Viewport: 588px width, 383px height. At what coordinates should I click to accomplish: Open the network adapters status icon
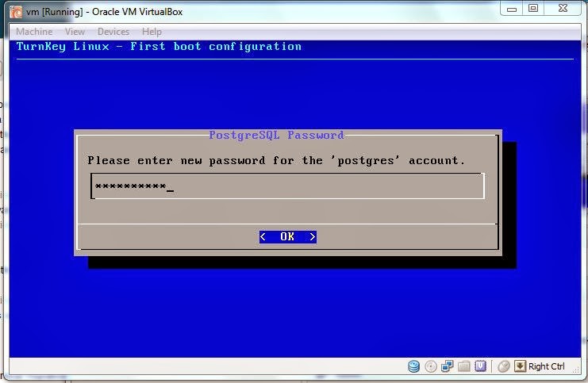(447, 366)
